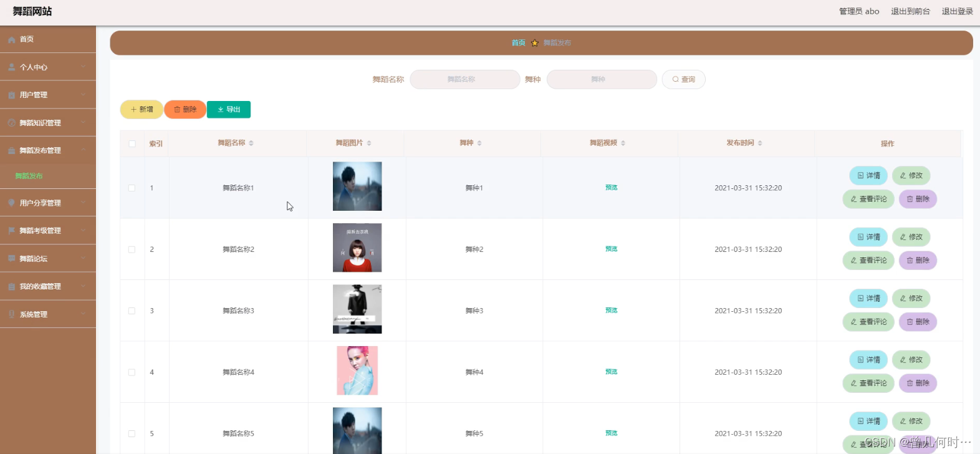The image size is (980, 454).
Task: Expand the 系统管理 chevron
Action: click(83, 314)
